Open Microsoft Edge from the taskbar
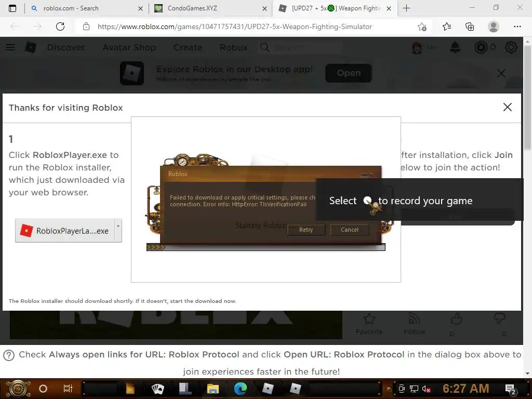This screenshot has width=532, height=399. [240, 389]
